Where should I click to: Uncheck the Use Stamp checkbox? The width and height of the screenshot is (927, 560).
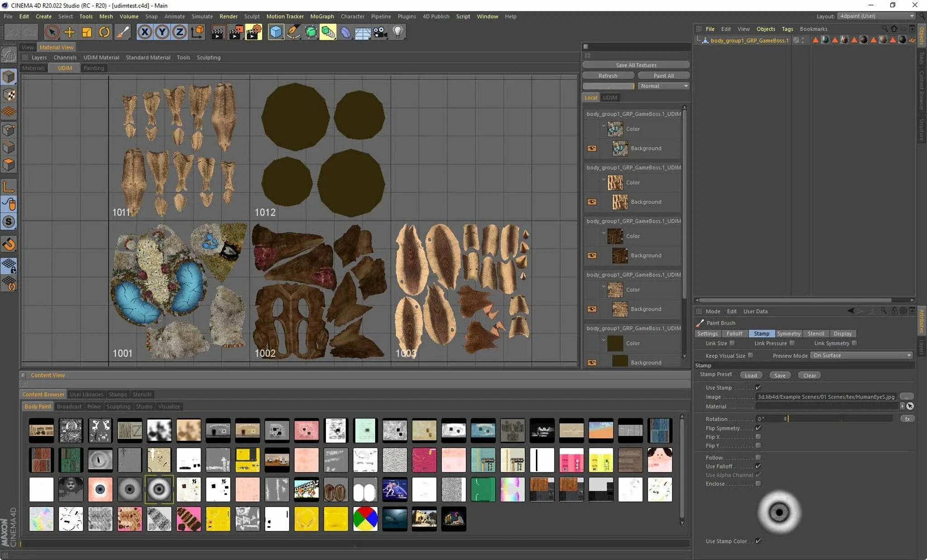tap(758, 388)
